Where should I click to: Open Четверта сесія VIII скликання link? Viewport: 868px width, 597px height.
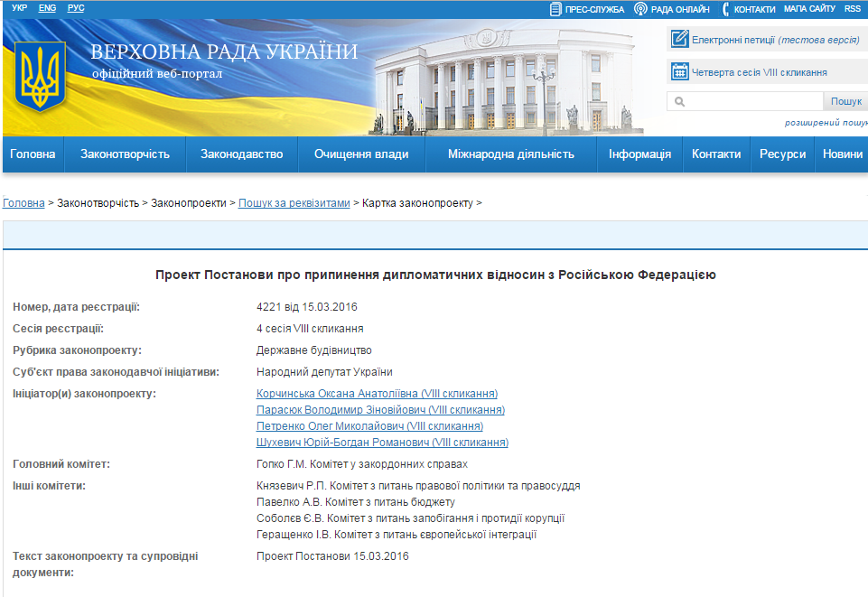click(760, 72)
